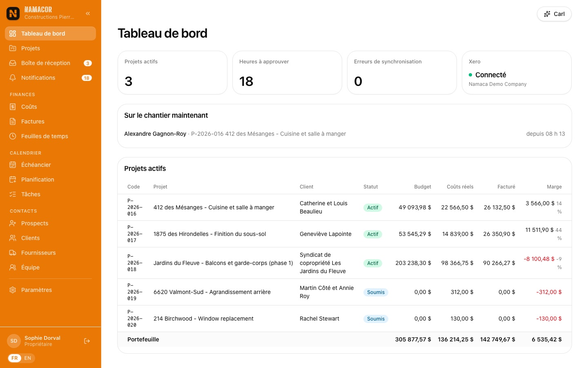
Task: Click the Prospects person-plus icon
Action: 13,223
